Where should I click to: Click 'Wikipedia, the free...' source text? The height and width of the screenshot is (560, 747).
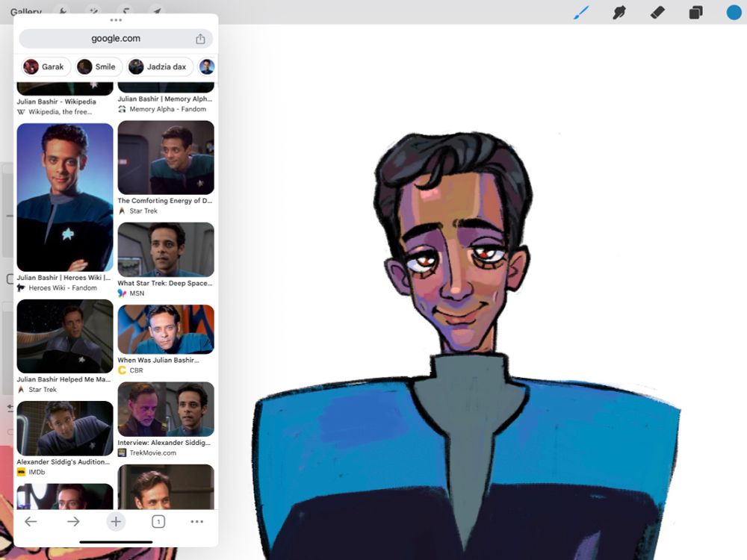coord(60,112)
